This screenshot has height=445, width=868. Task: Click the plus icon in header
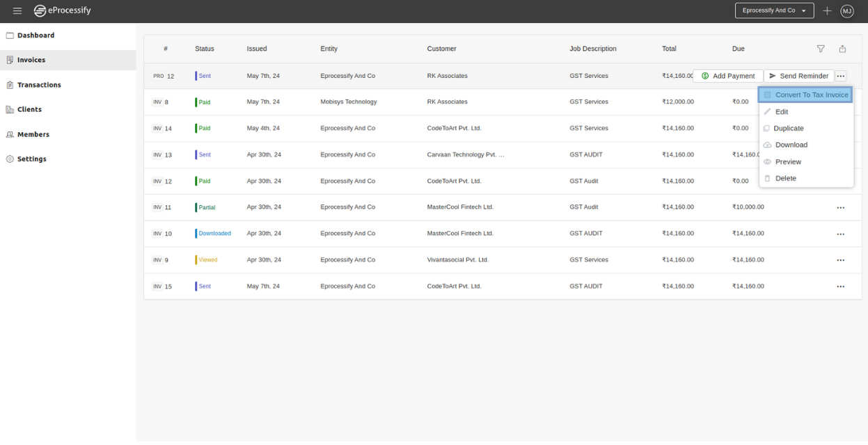pos(827,11)
